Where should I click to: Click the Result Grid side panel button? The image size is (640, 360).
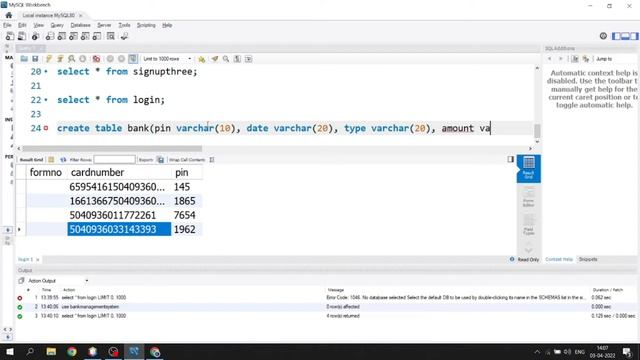pyautogui.click(x=529, y=168)
